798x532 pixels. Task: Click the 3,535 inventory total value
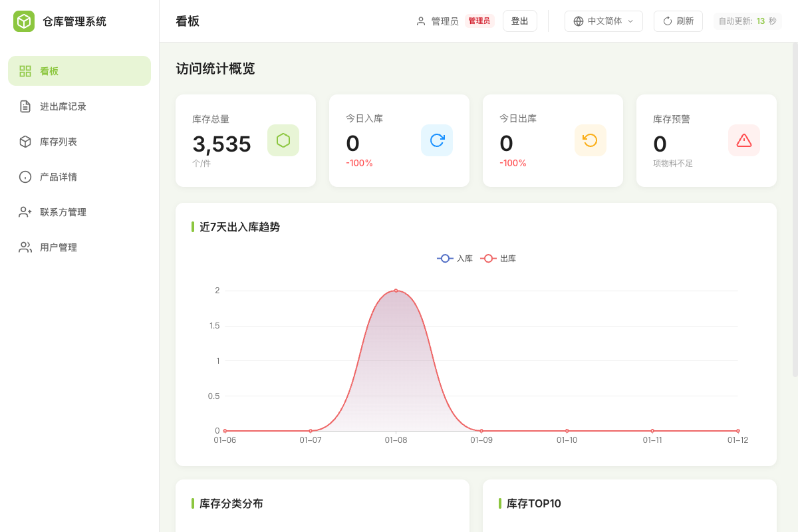click(x=222, y=144)
